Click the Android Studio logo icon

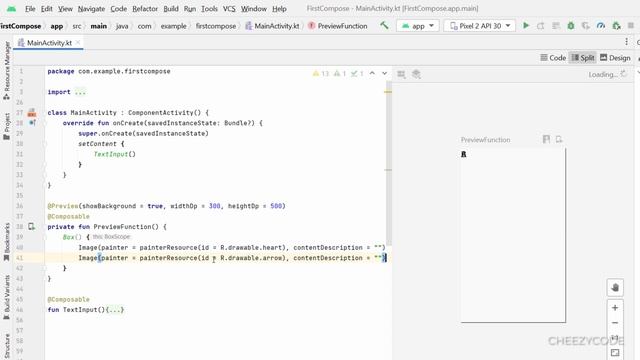click(x=11, y=8)
